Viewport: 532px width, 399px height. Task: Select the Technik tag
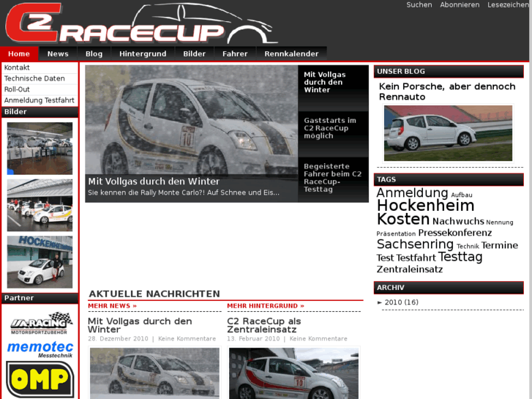468,246
